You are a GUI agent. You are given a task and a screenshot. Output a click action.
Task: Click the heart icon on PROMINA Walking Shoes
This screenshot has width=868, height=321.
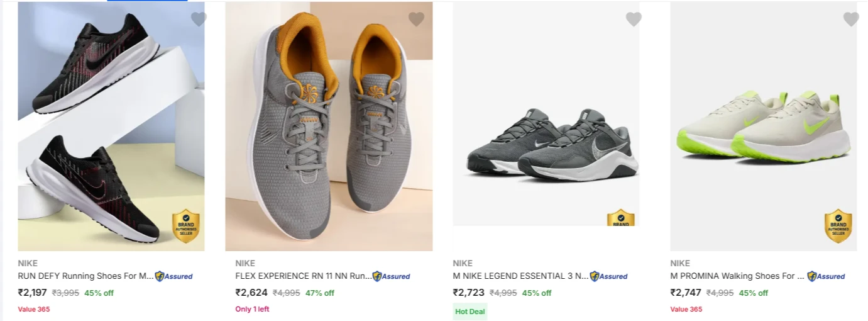pyautogui.click(x=851, y=20)
